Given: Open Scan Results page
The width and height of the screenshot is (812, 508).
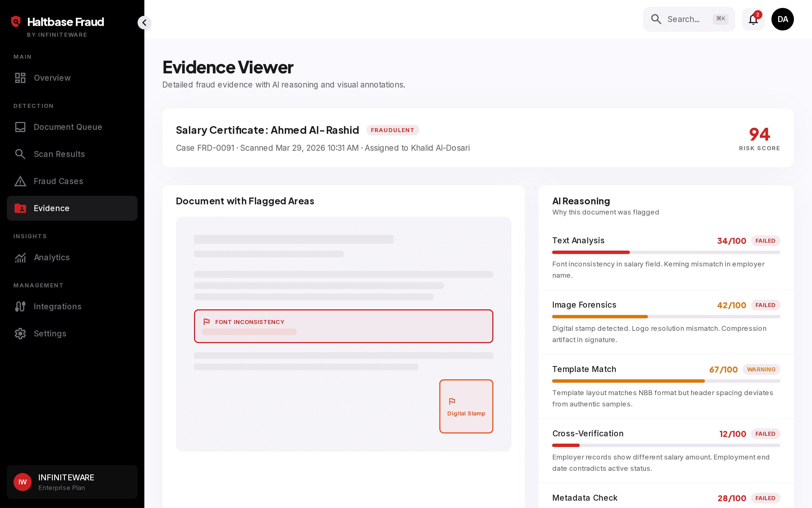Looking at the screenshot, I should coord(72,154).
